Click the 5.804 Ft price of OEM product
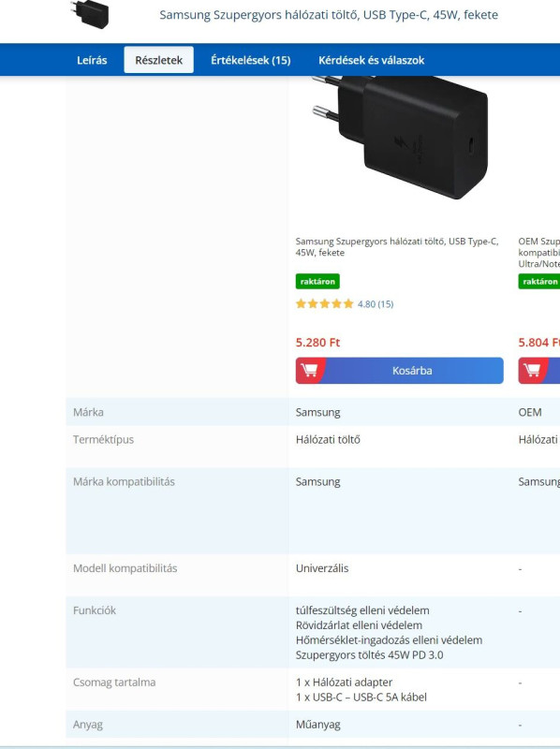Image resolution: width=560 pixels, height=749 pixels. [539, 343]
